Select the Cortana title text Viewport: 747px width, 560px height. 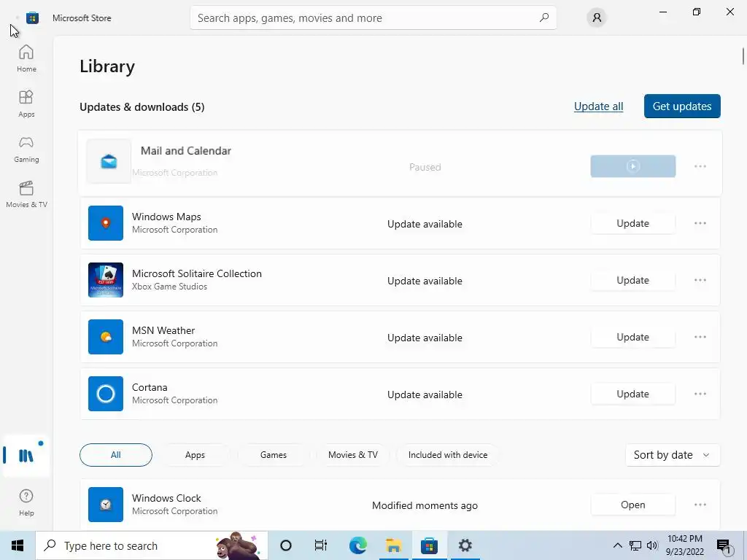click(150, 387)
